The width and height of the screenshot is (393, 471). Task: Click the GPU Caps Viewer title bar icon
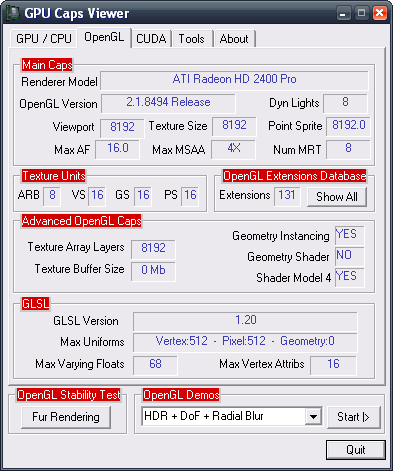[13, 13]
